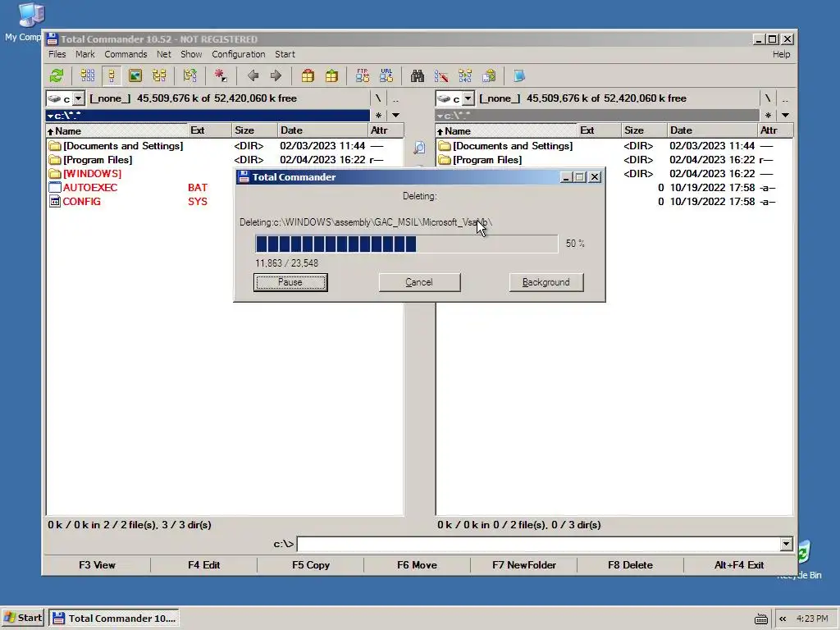Open Find Files binoculars icon
This screenshot has width=840, height=630.
pyautogui.click(x=418, y=75)
